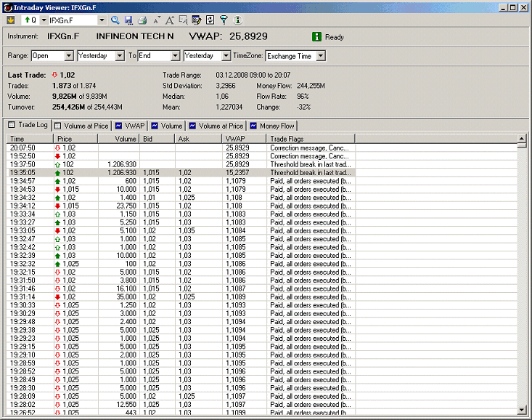
Task: Decrease font size with small A icon
Action: tap(156, 20)
